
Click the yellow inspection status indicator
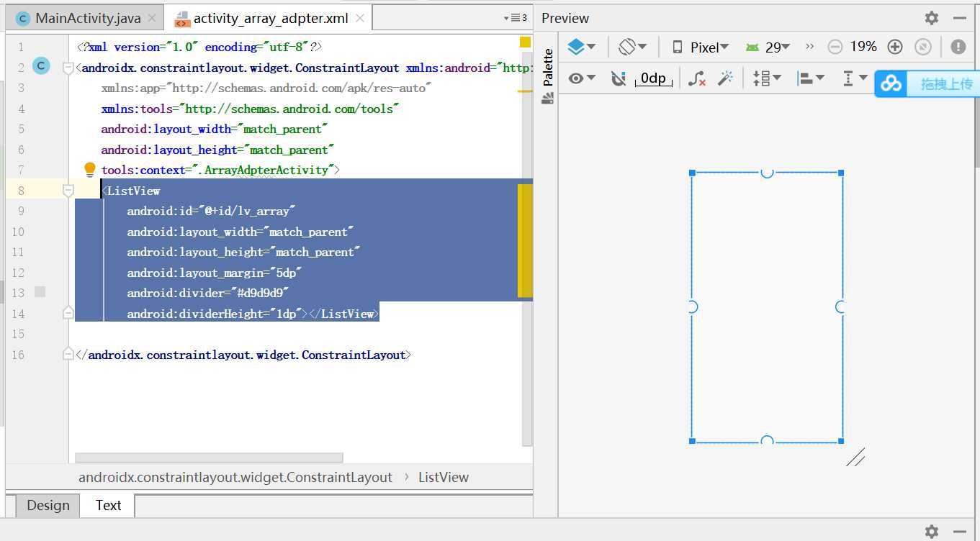(525, 42)
